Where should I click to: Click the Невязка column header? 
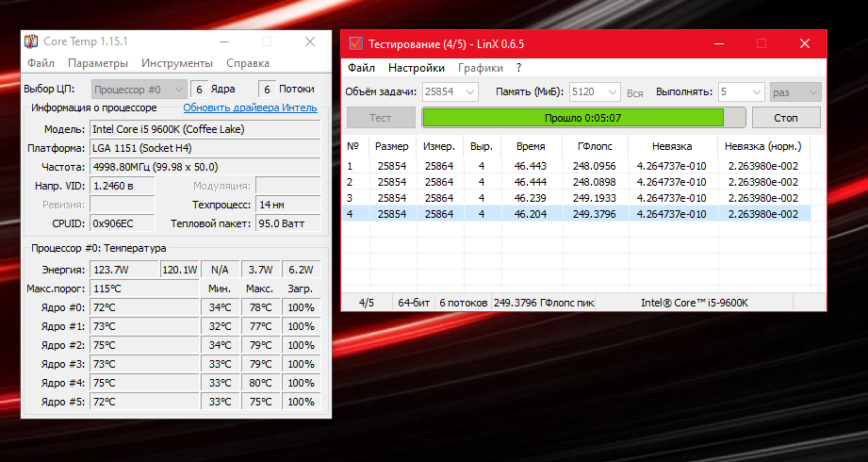click(672, 147)
